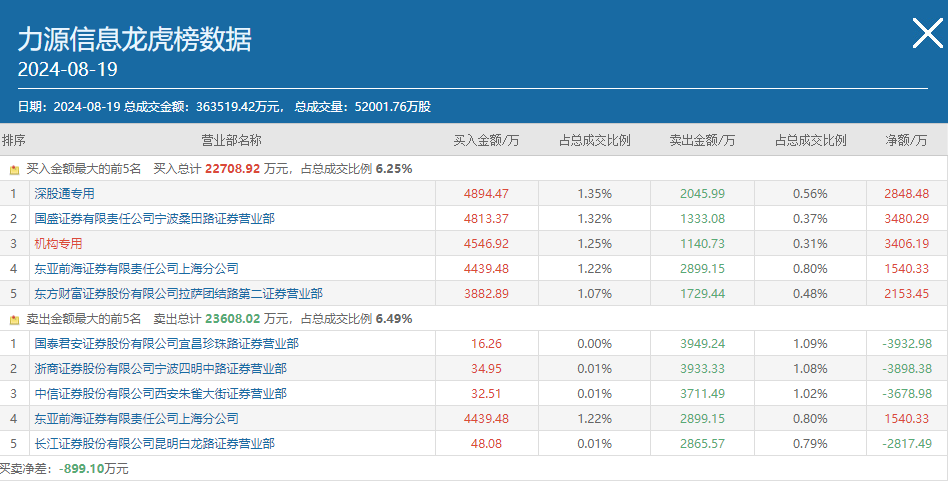Select sell amount 1140.73
Image resolution: width=948 pixels, height=481 pixels.
(x=702, y=244)
